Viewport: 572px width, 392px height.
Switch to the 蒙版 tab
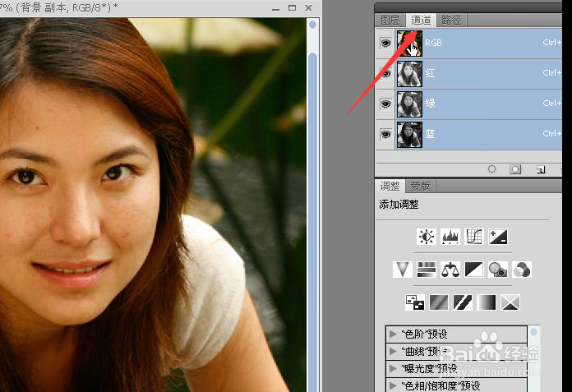(420, 187)
